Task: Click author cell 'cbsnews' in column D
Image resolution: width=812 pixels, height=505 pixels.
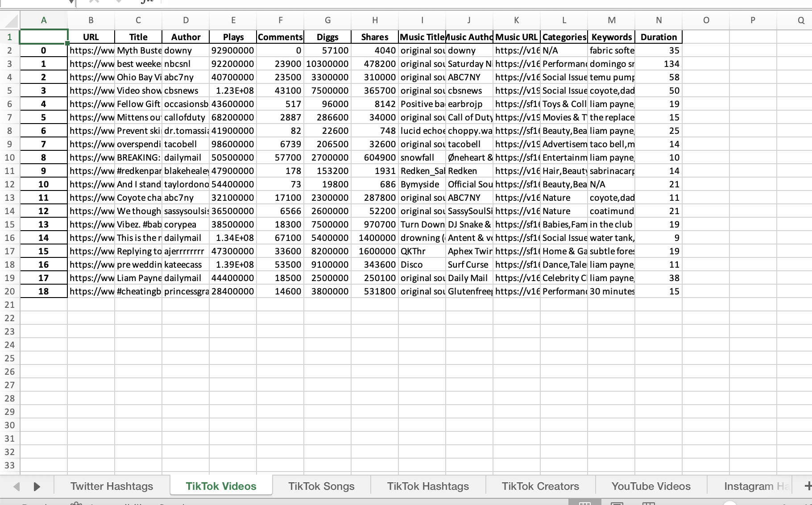Action: [186, 91]
